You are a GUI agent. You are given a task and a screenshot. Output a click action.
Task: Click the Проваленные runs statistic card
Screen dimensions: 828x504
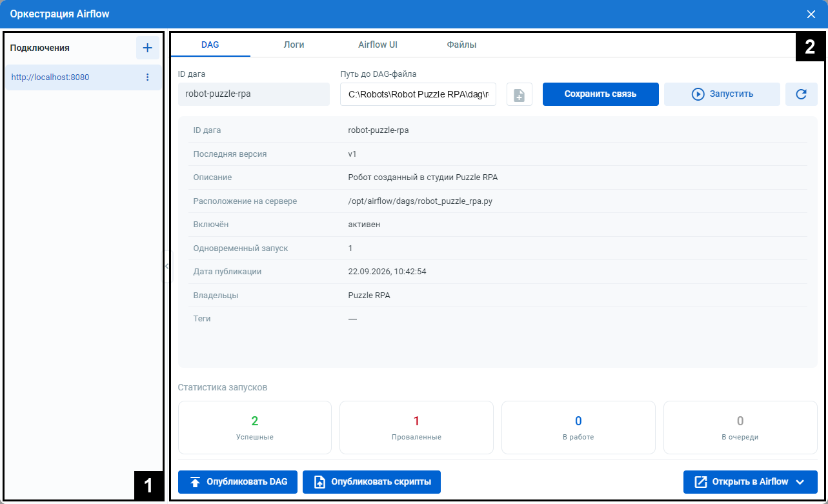[x=416, y=427]
